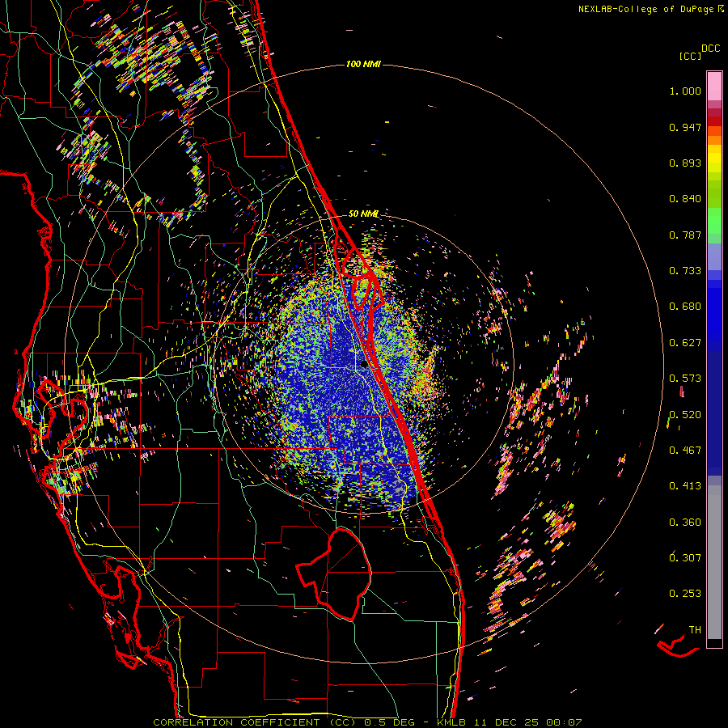Click the 0.840 legend value

pyautogui.click(x=685, y=199)
